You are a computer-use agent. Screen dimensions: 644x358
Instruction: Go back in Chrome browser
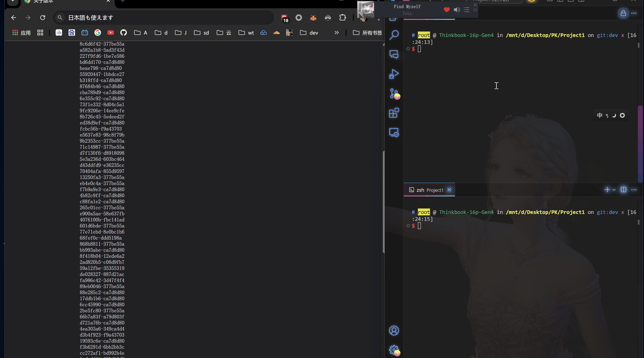point(14,17)
